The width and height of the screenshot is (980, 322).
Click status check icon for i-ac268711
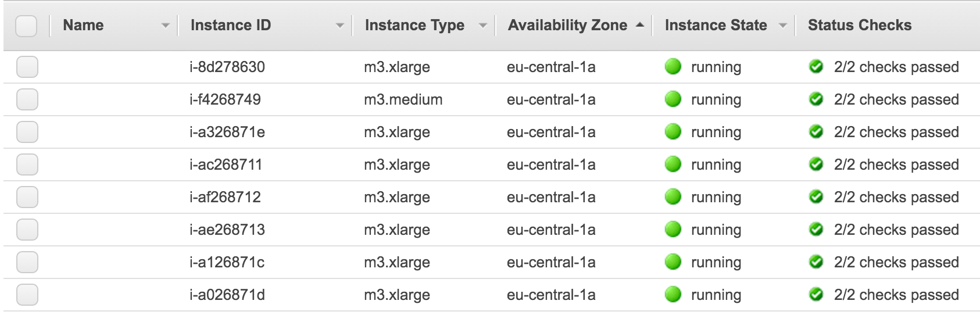[x=816, y=164]
